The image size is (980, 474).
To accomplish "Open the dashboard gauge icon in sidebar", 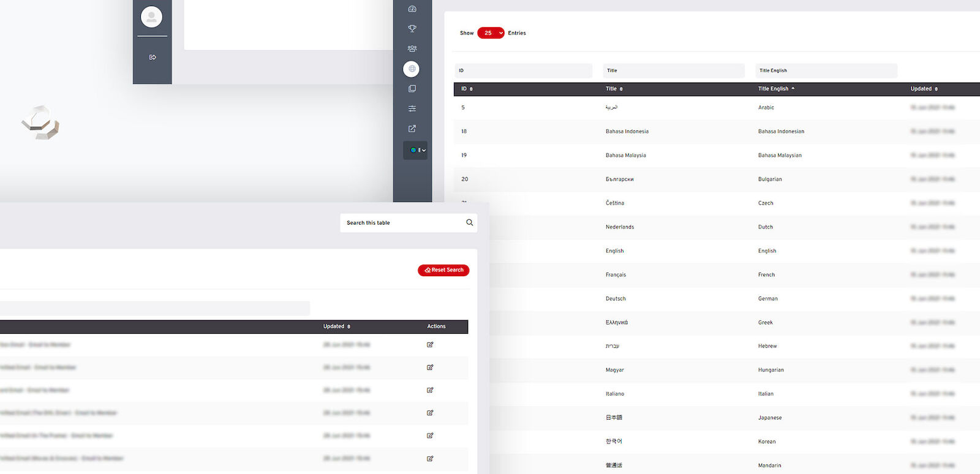I will pos(412,9).
